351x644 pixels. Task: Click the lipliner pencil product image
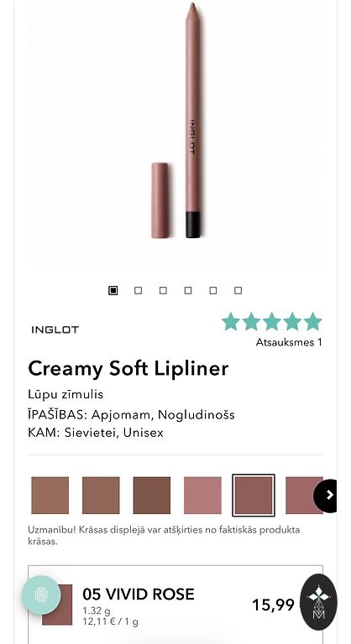tap(192, 120)
